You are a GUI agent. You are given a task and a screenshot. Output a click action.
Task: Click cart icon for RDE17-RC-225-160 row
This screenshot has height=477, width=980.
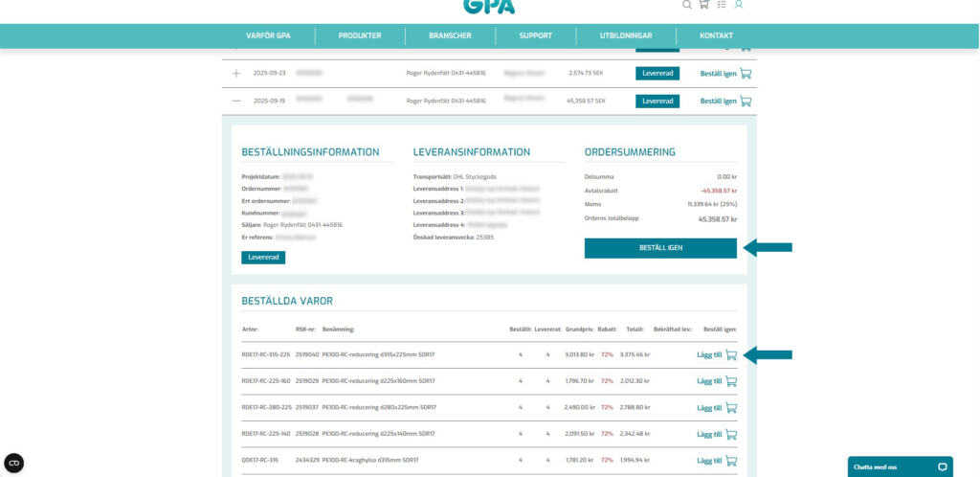click(x=731, y=381)
